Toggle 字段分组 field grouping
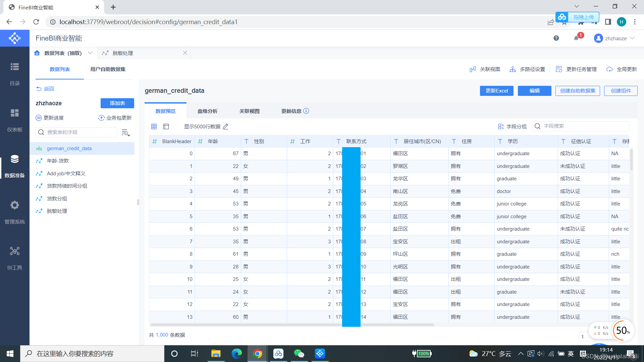644x362 pixels. 512,126
